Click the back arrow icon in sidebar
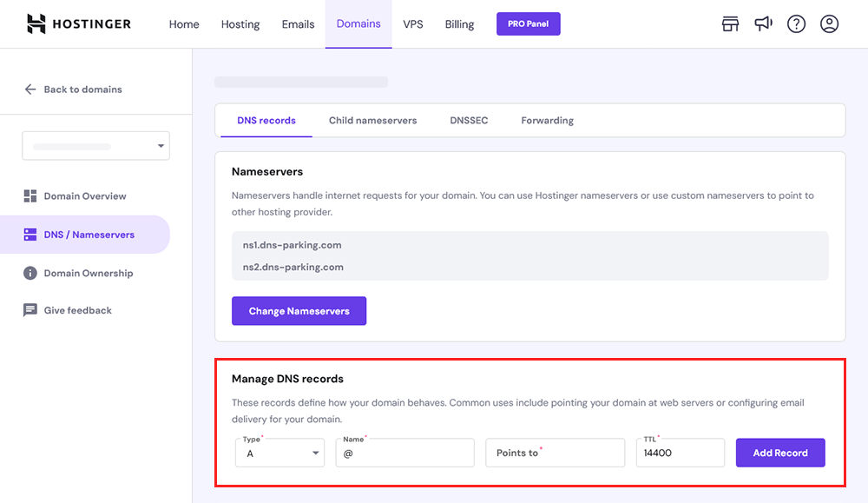 [x=30, y=89]
